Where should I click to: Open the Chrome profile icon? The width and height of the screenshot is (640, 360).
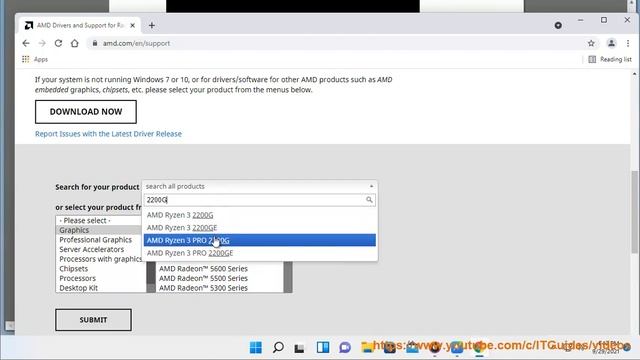coord(611,43)
